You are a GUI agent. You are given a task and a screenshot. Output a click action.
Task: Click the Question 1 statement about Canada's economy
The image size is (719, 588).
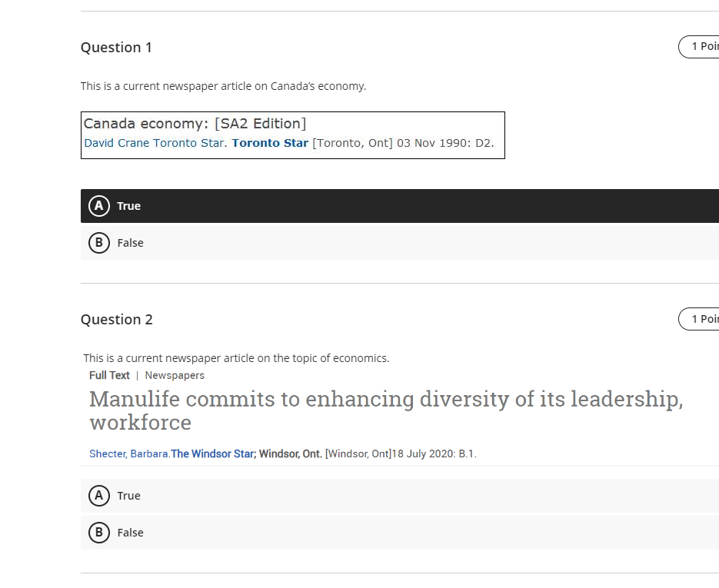[x=223, y=86]
